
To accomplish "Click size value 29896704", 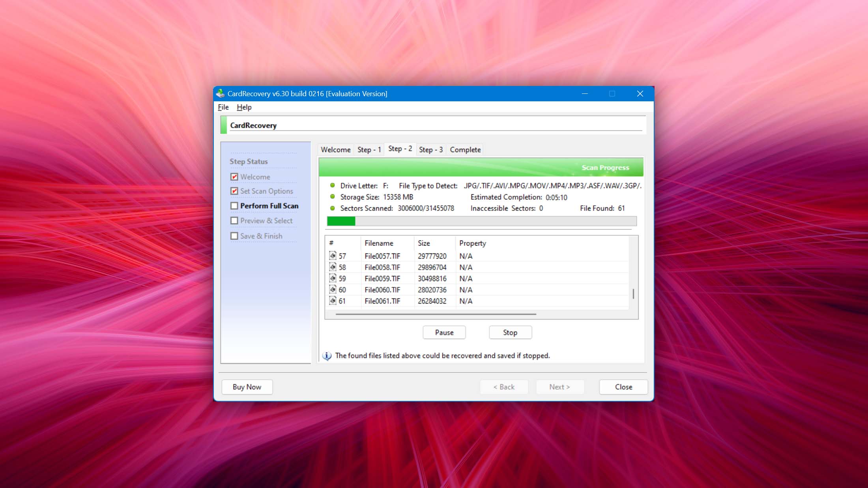I will [x=432, y=267].
